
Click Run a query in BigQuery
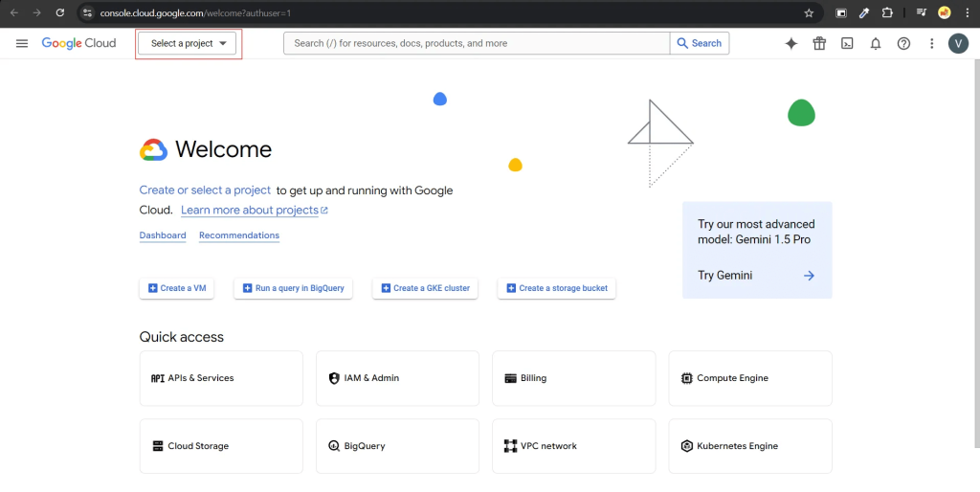(x=293, y=288)
